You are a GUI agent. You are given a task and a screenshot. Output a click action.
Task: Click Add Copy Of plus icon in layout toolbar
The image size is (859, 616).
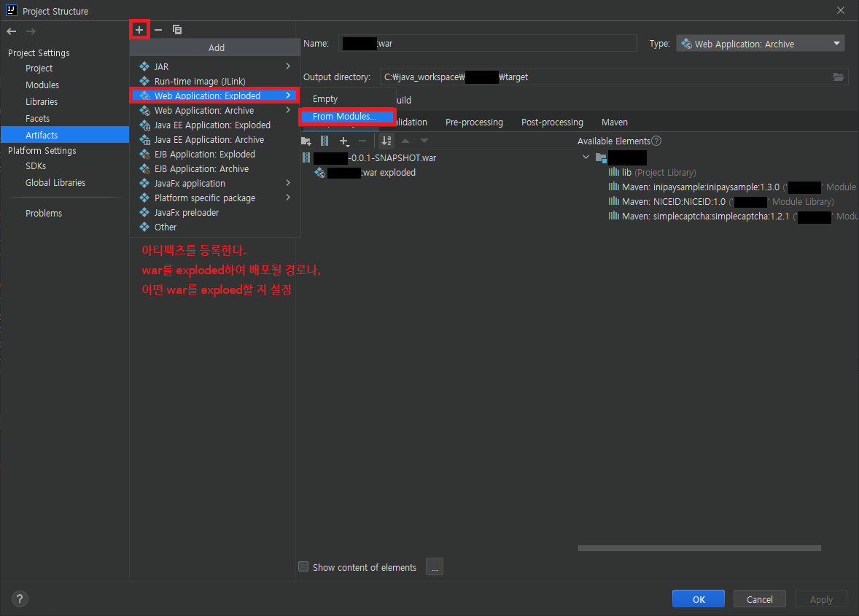[344, 141]
